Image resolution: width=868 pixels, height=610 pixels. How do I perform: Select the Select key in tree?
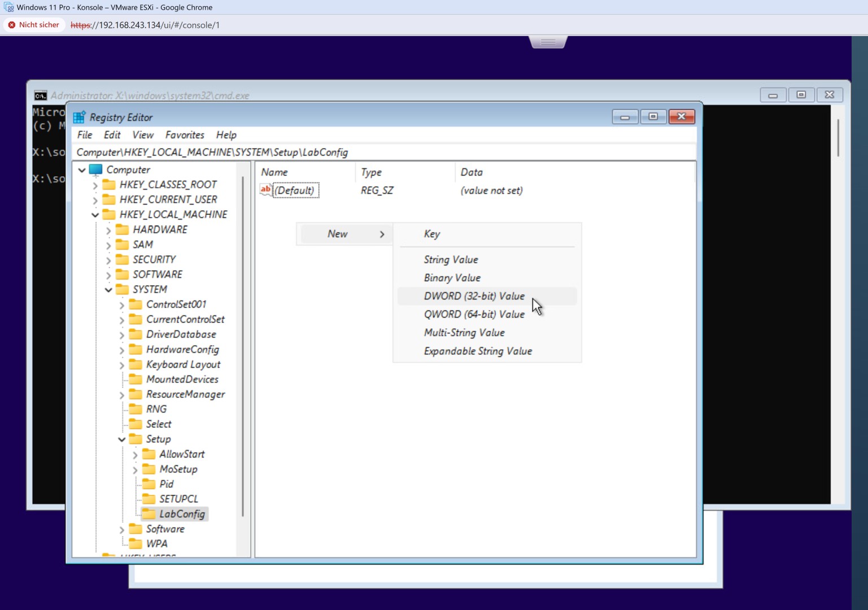pyautogui.click(x=159, y=424)
